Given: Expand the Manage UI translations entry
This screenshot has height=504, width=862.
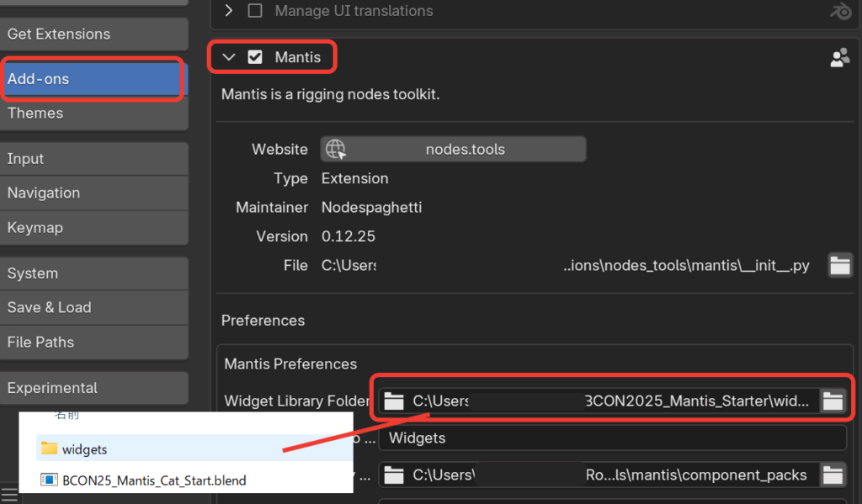Looking at the screenshot, I should 228,11.
